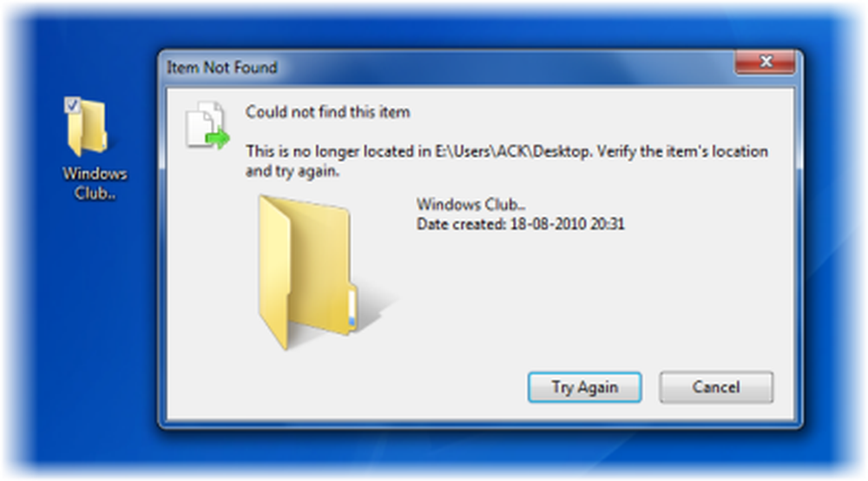Click the Windows Club.. label under desktop folder
Screen dimensions: 868x481
point(95,183)
